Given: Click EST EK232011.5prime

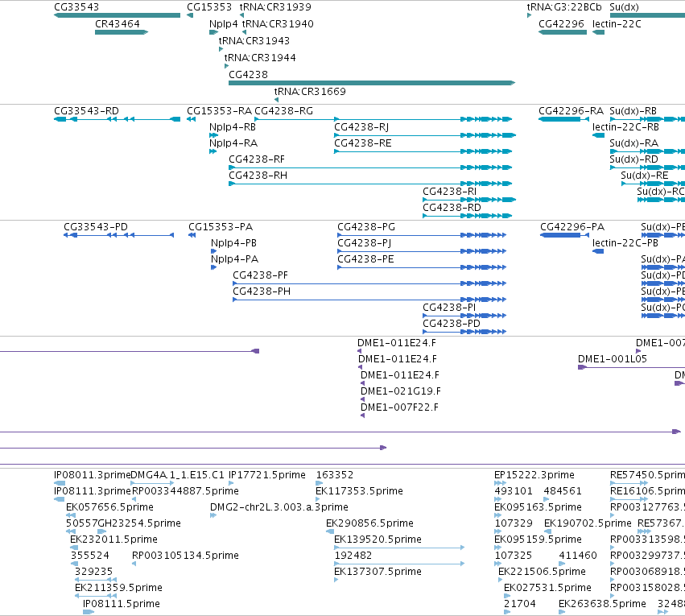Looking at the screenshot, I should tap(74, 548).
